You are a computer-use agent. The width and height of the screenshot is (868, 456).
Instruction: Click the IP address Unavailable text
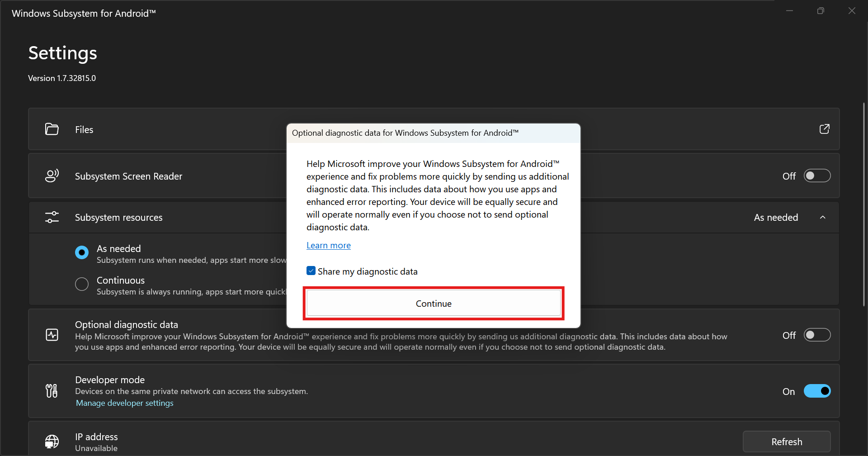click(x=96, y=448)
